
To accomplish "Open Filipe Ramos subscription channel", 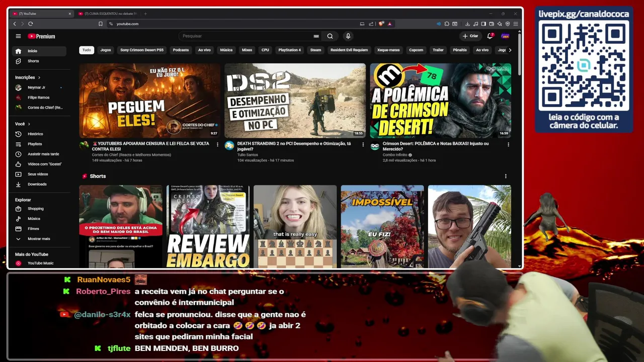I will (x=39, y=98).
